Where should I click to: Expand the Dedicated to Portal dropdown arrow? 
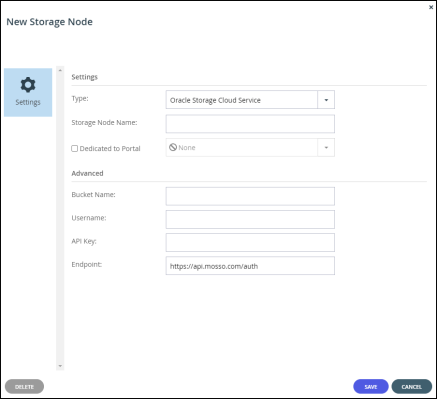click(326, 147)
